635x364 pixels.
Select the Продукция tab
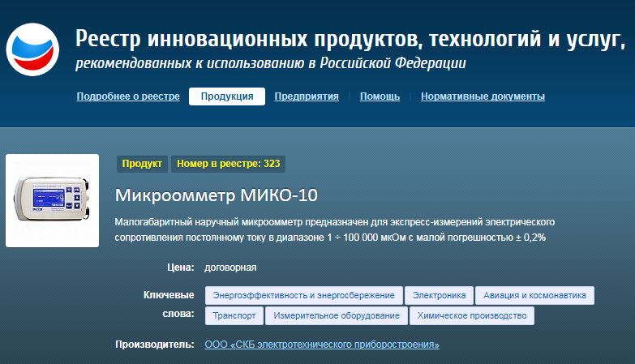227,96
